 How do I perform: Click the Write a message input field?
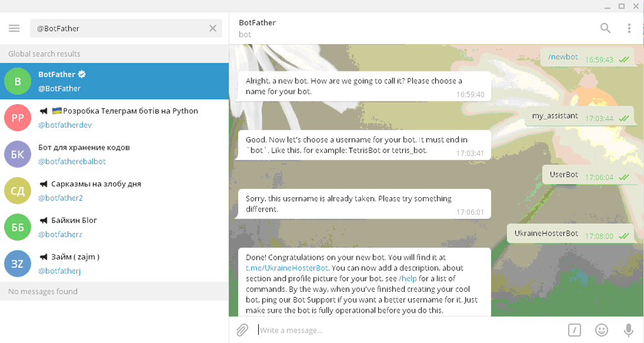[404, 330]
